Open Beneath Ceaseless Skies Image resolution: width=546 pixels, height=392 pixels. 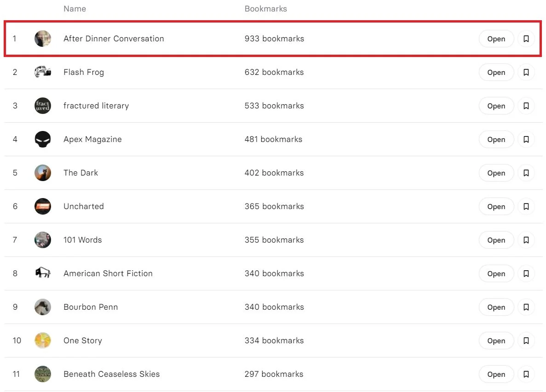(496, 374)
